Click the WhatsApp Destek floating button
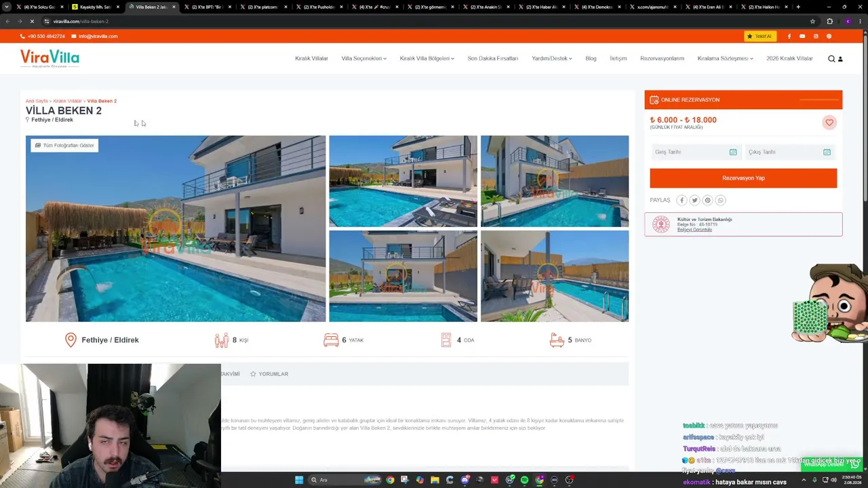 (830, 464)
